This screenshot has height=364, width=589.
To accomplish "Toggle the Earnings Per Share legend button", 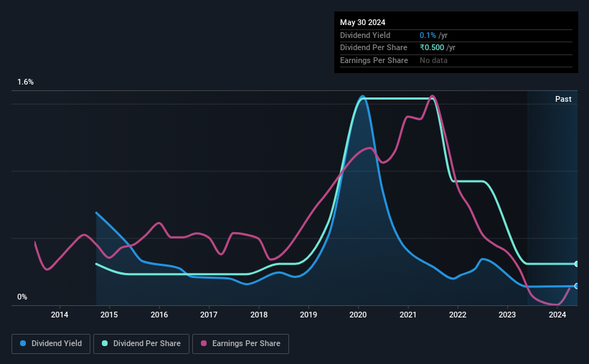I will (x=240, y=344).
